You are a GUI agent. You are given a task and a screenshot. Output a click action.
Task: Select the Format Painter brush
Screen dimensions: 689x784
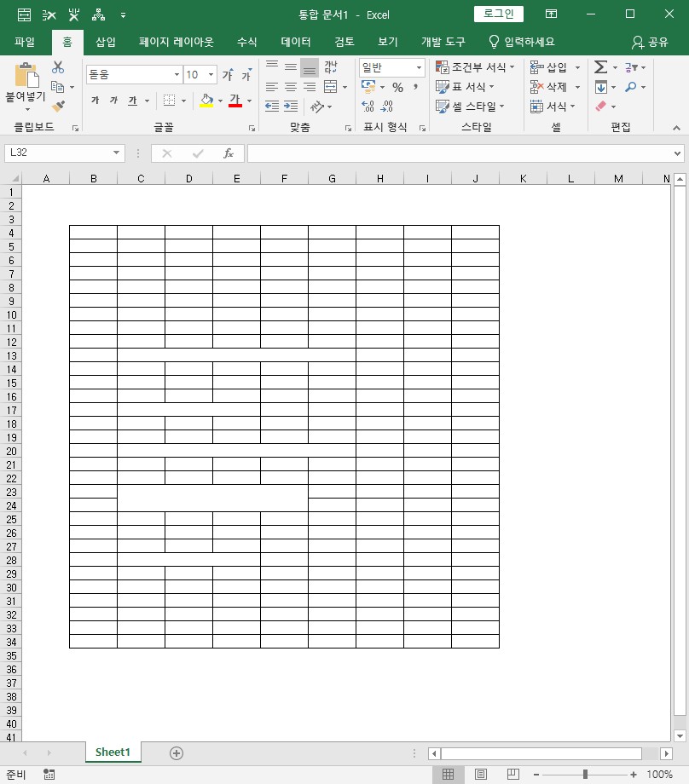(x=58, y=106)
